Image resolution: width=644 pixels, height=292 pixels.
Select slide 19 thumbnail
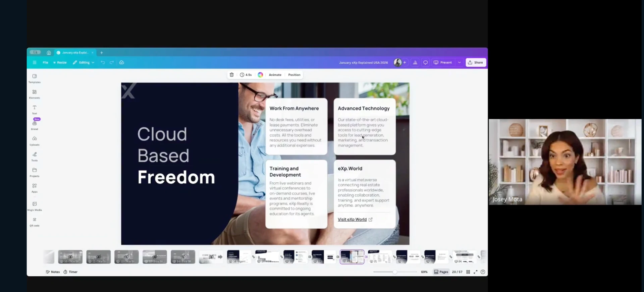click(x=323, y=257)
